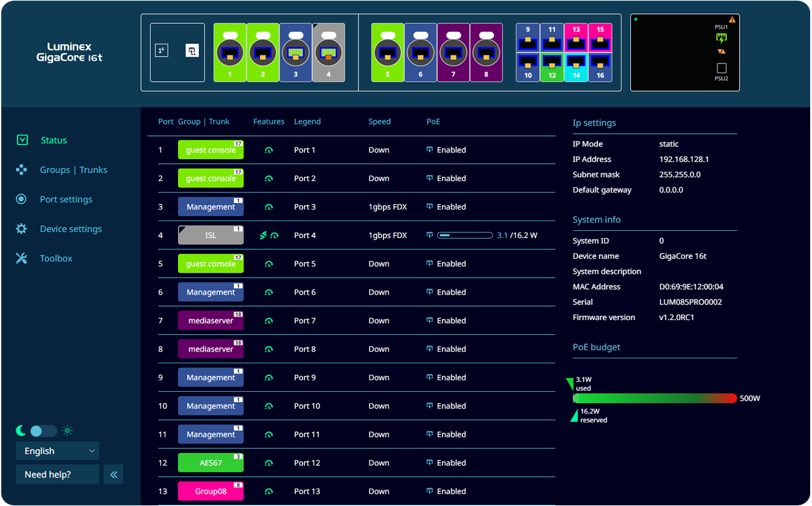Select RJ45 port 10 in front panel
Screen dimensions: 812x506
click(x=528, y=67)
